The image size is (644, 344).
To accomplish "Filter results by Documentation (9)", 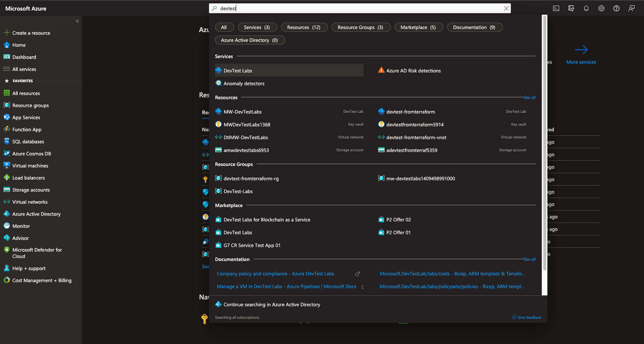I will pyautogui.click(x=475, y=27).
